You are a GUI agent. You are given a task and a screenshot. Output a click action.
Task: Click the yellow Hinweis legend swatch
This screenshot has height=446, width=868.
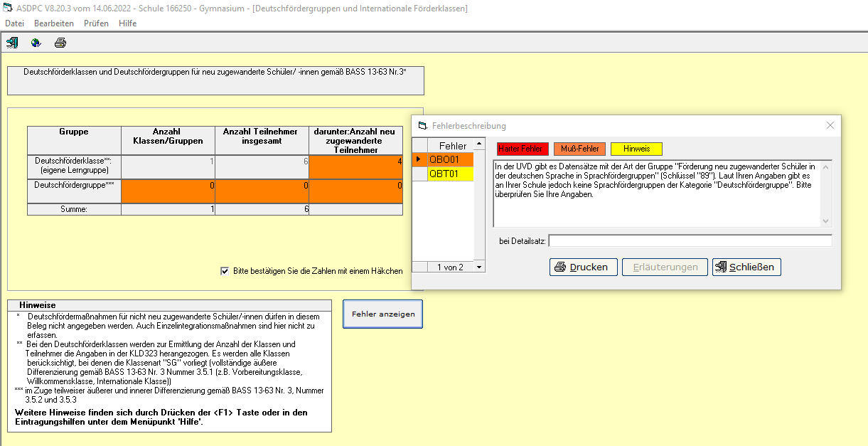pyautogui.click(x=636, y=149)
